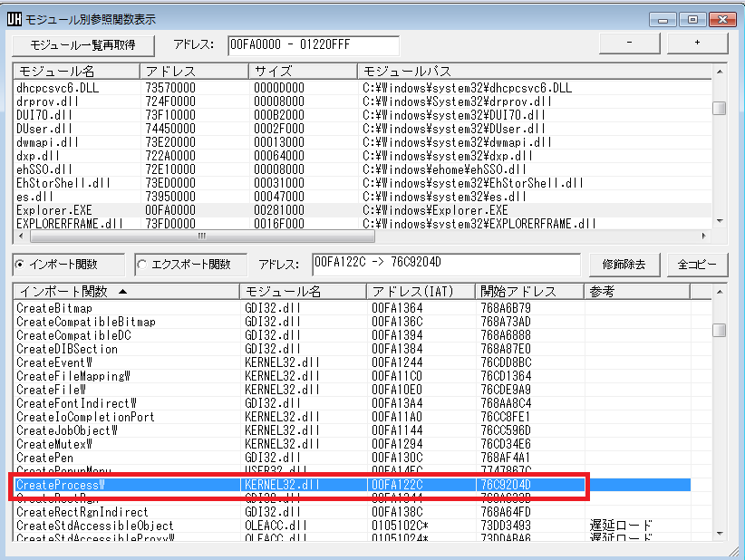Sort the import list by モジュール名 column
Viewport: 745px width, 560px height.
coord(303,291)
